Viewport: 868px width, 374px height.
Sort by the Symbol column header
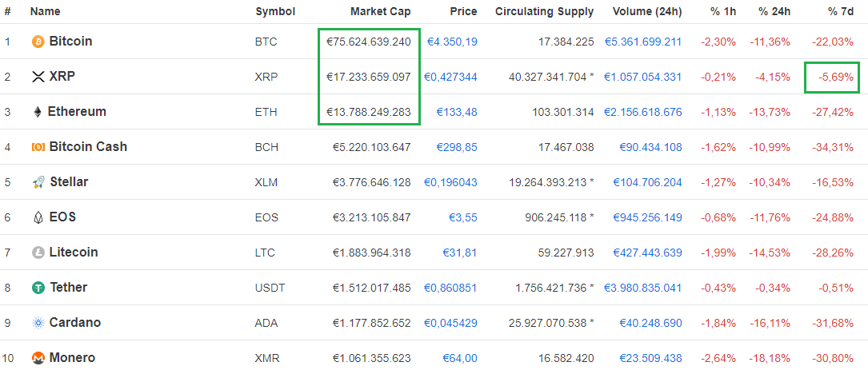tap(275, 11)
